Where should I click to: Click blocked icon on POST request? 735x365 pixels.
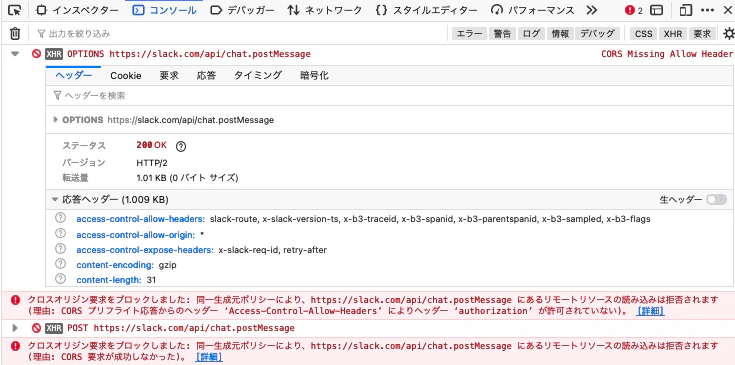tap(37, 328)
